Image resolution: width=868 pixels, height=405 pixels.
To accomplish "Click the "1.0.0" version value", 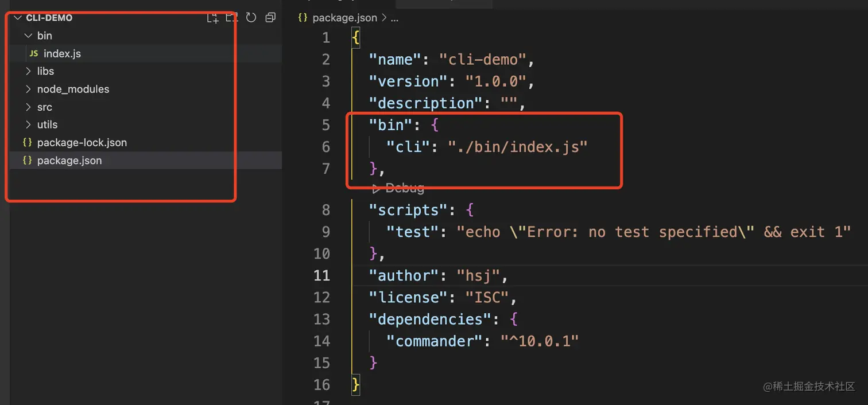I will point(496,81).
